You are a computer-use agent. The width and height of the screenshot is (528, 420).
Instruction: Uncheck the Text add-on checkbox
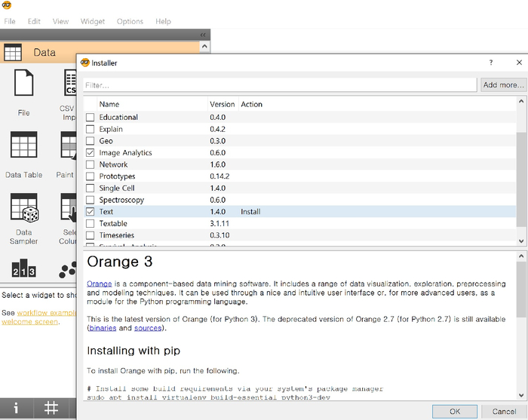click(90, 212)
